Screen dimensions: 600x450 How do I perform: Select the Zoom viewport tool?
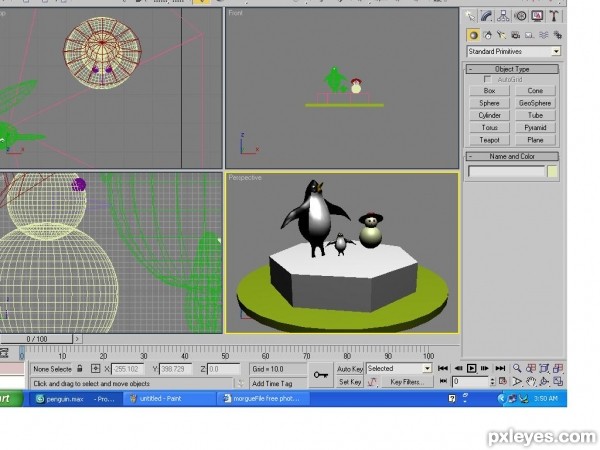517,368
